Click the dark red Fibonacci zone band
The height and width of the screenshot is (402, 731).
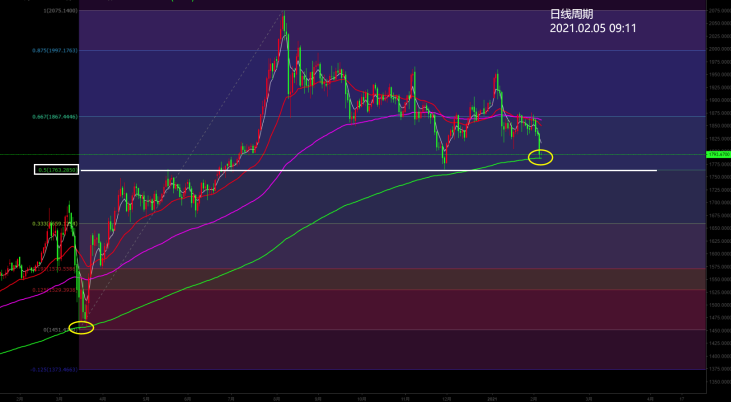coord(400,309)
